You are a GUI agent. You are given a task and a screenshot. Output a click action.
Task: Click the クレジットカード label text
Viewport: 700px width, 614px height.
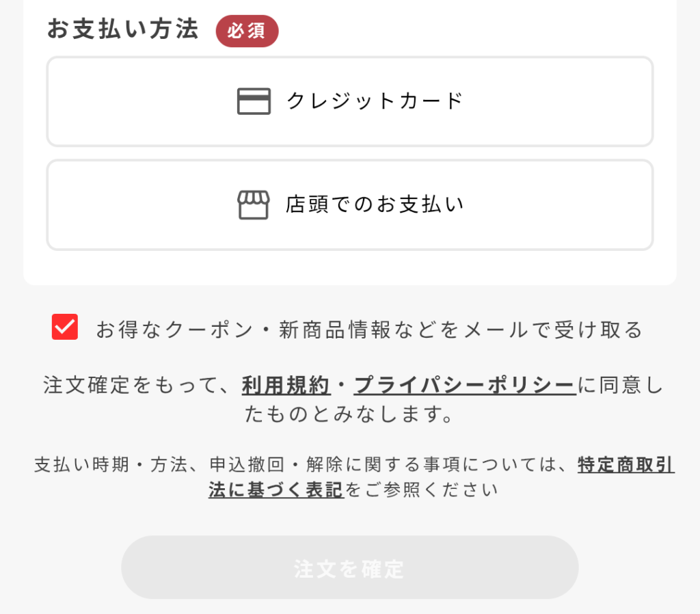(x=375, y=101)
